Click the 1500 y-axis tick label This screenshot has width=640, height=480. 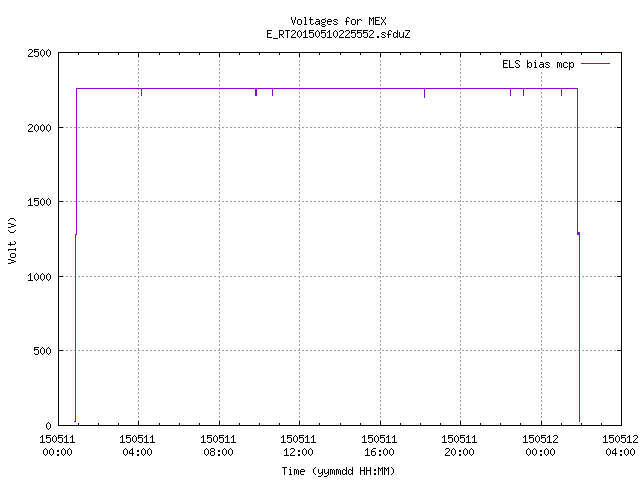point(39,202)
